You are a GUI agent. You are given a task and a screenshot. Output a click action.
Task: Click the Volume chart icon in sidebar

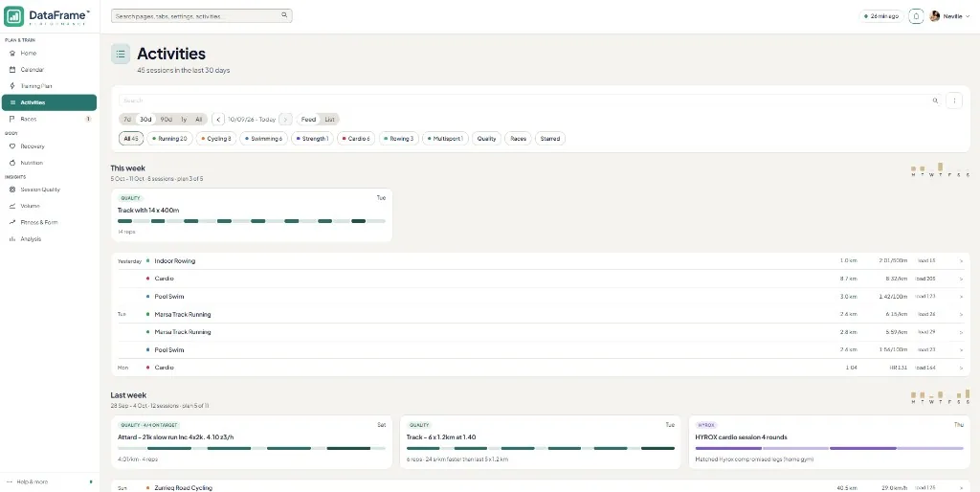click(x=11, y=206)
